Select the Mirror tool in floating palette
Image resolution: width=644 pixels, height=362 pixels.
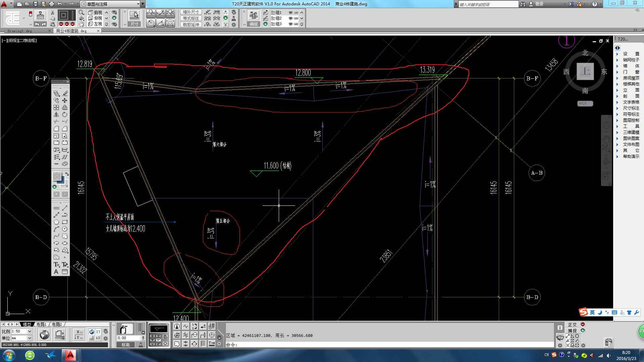pos(56,115)
